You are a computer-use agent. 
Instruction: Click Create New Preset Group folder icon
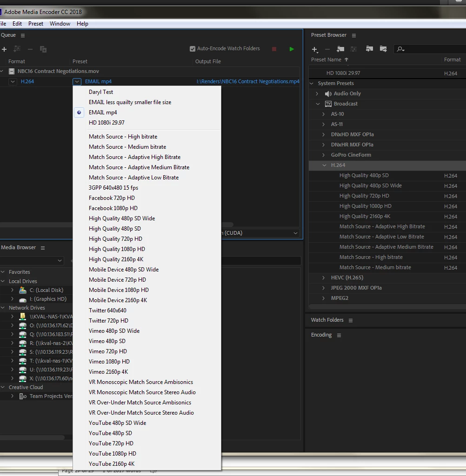pos(340,49)
